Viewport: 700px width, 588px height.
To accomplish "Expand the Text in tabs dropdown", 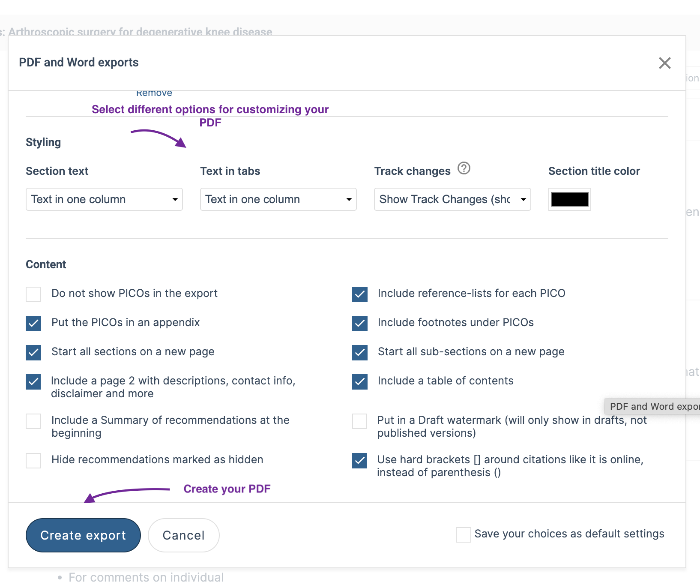I will click(278, 199).
